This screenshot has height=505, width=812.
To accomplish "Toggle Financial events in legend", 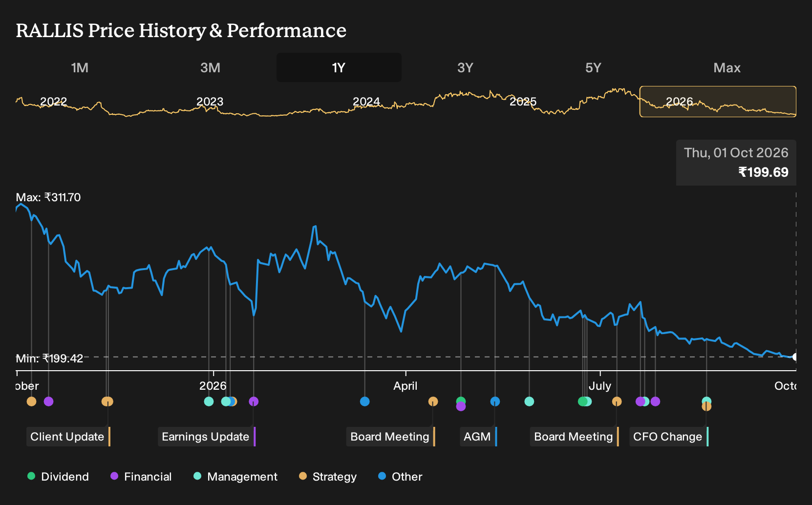I will click(x=141, y=477).
